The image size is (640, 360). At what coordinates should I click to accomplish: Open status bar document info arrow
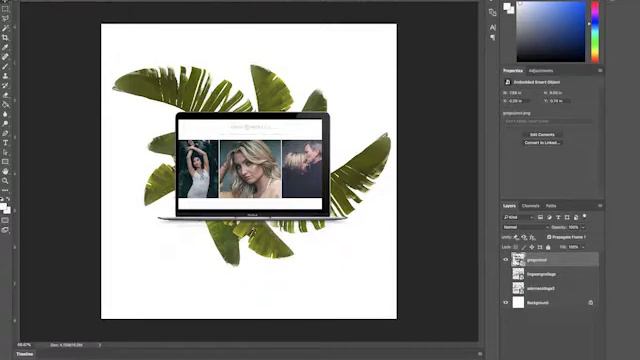point(100,345)
